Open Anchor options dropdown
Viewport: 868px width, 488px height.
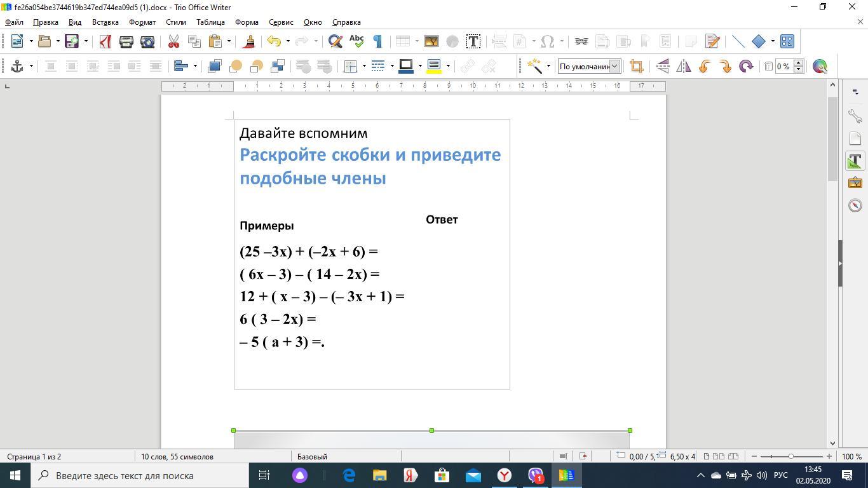[31, 66]
